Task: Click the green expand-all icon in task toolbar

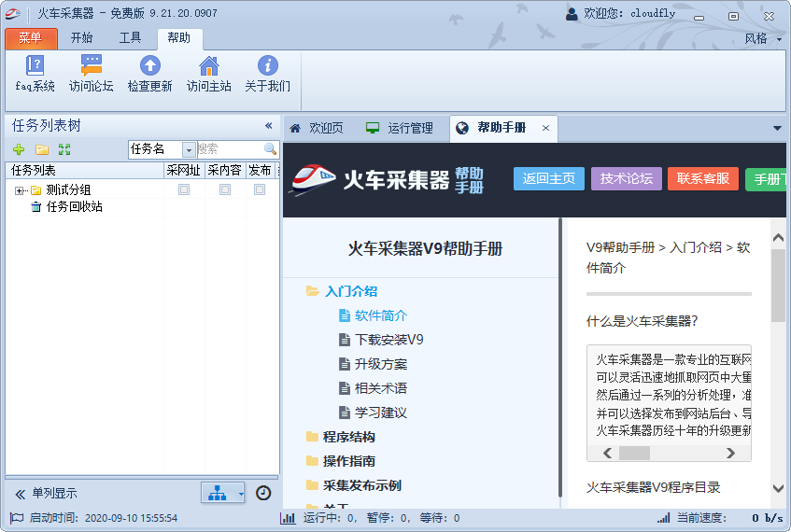Action: [64, 149]
